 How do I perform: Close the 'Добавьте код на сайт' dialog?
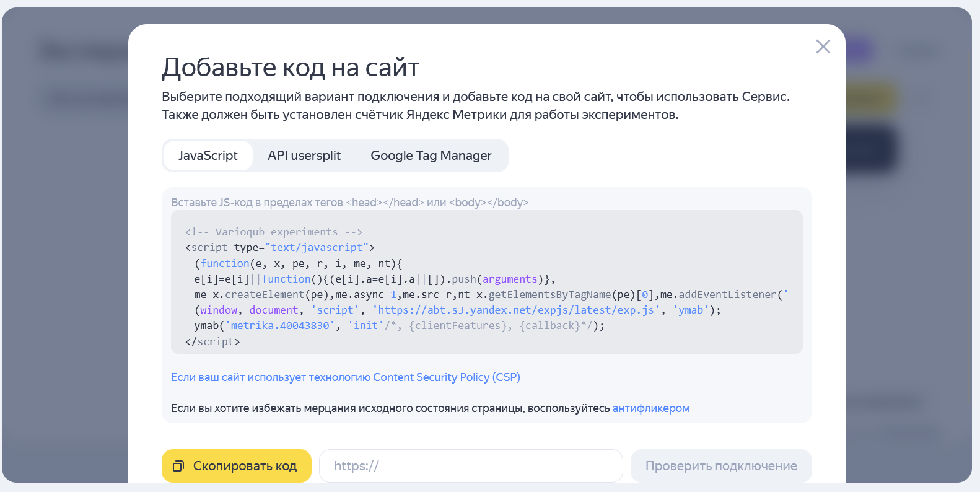point(823,46)
